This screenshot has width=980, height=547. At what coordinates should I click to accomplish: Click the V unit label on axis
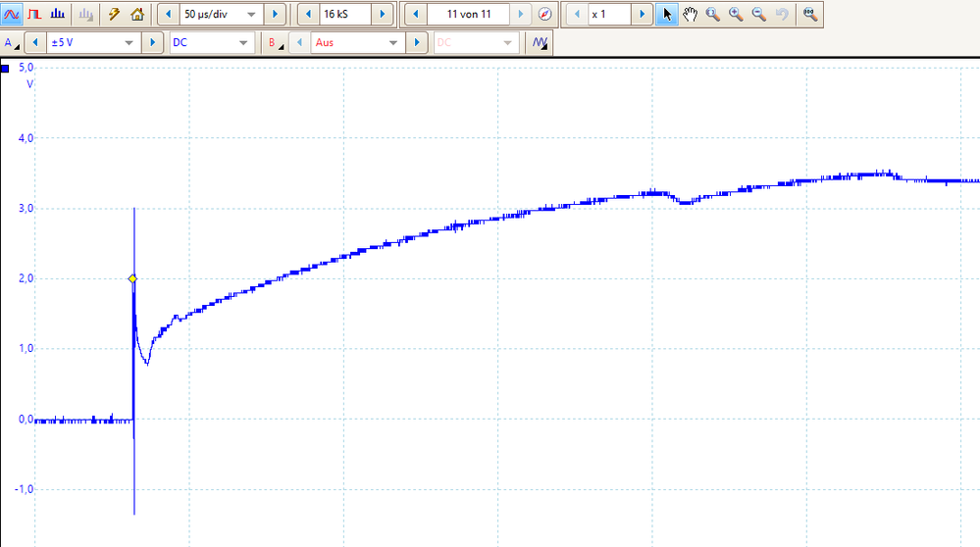click(x=29, y=84)
